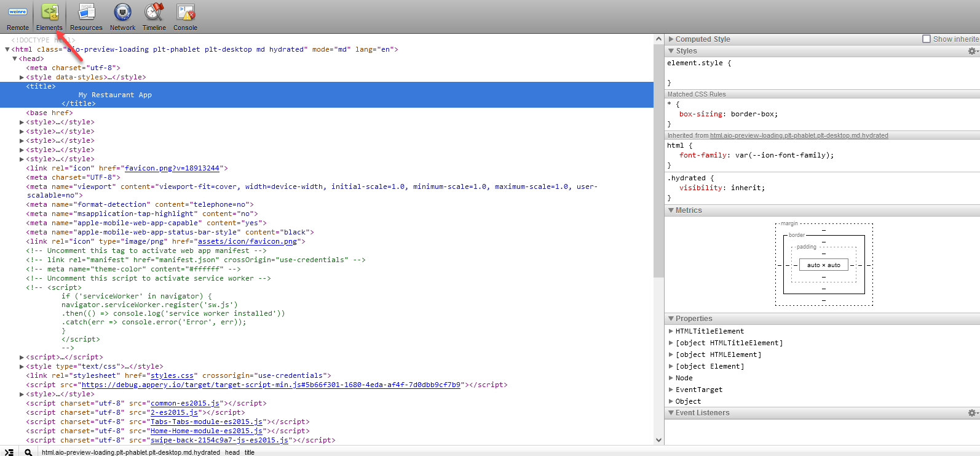
Task: Open the styles.css stylesheet link
Action: pos(172,375)
